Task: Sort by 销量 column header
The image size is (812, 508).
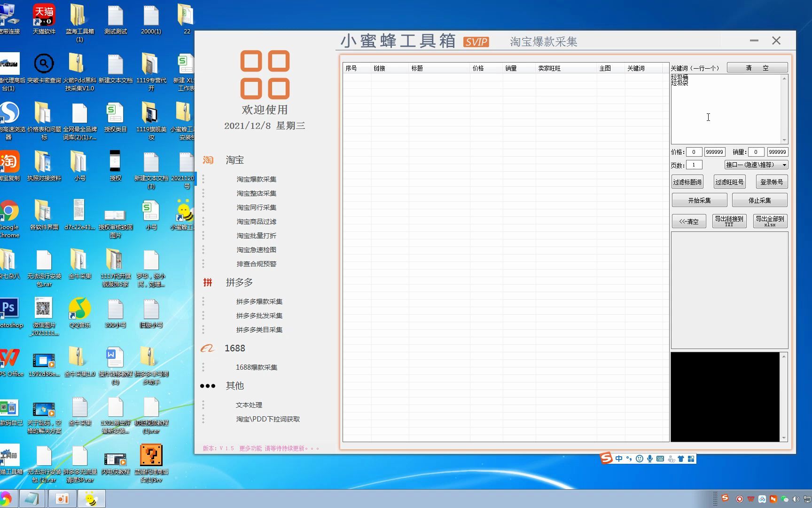Action: [519, 68]
